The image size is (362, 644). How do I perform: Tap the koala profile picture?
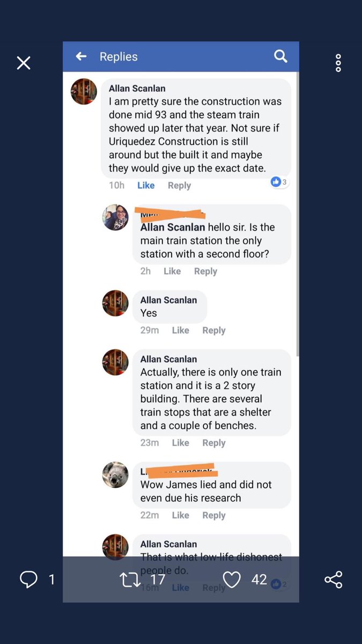(x=115, y=475)
